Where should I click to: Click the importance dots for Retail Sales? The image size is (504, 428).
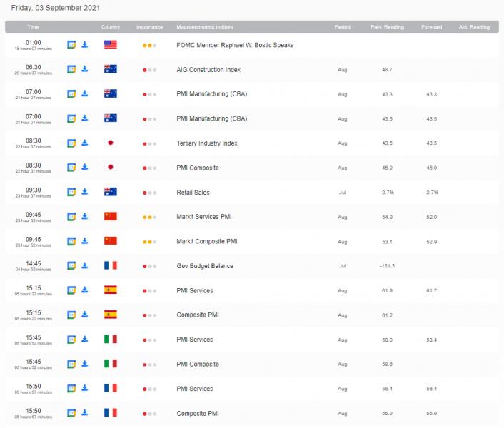pos(149,193)
